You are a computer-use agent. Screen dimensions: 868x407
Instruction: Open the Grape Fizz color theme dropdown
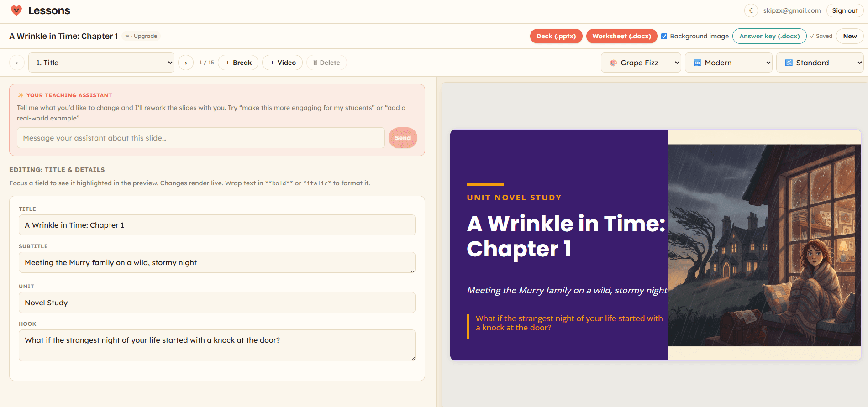click(x=641, y=63)
